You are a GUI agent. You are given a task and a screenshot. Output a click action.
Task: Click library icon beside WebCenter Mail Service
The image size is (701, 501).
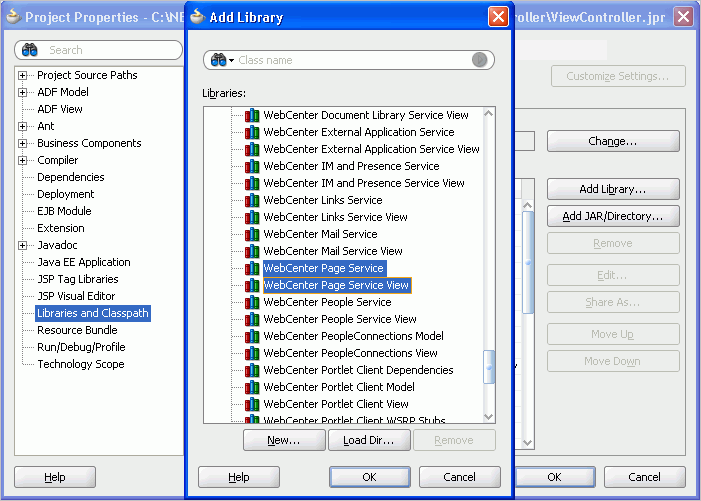[252, 234]
